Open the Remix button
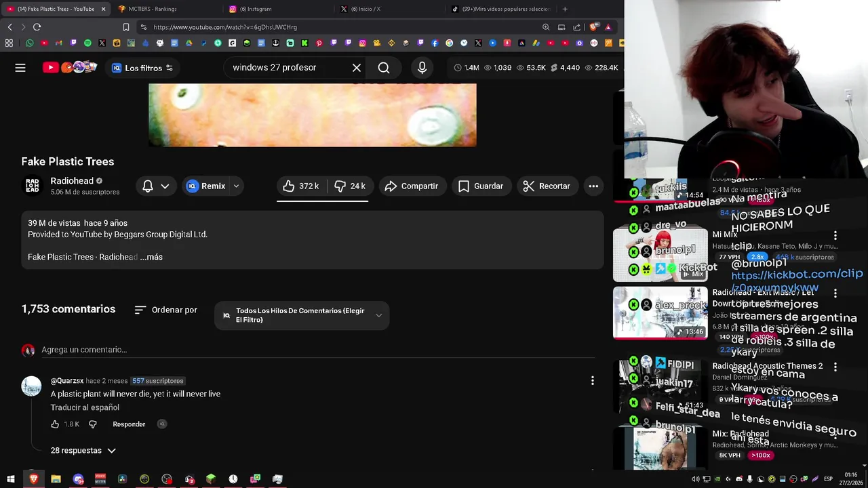 (x=205, y=186)
